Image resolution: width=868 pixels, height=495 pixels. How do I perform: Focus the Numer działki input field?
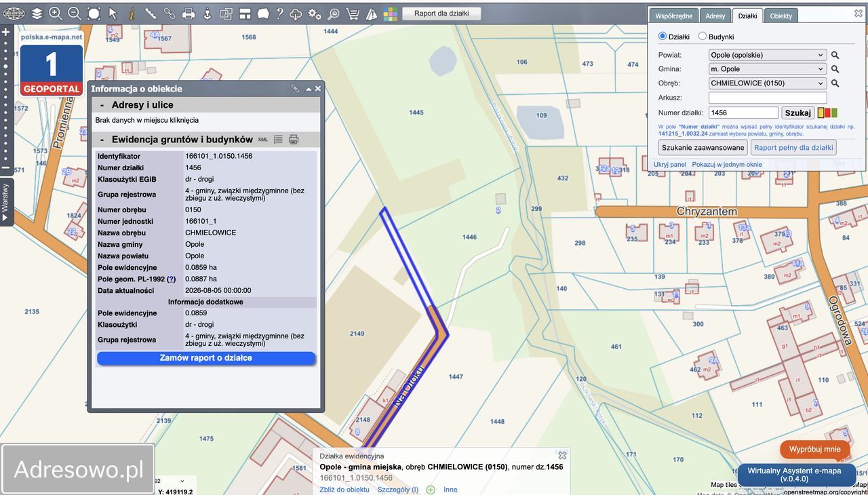[743, 113]
